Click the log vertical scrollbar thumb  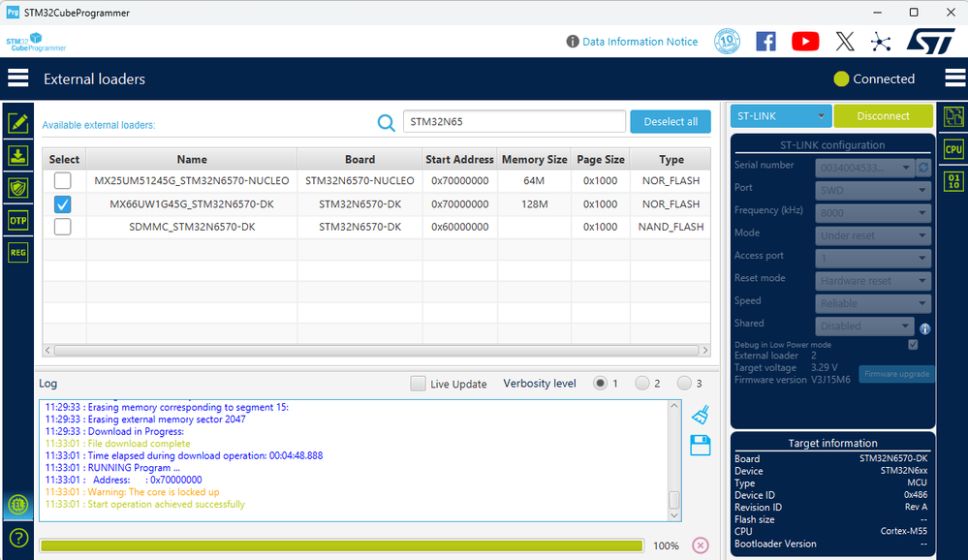point(674,499)
